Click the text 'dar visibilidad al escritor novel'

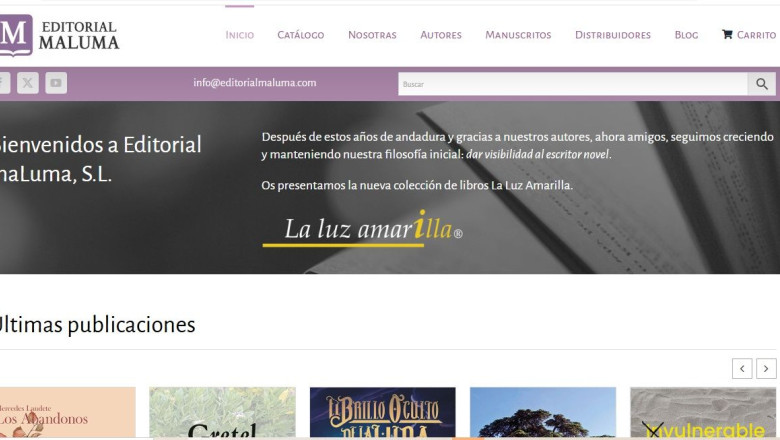tap(537, 155)
